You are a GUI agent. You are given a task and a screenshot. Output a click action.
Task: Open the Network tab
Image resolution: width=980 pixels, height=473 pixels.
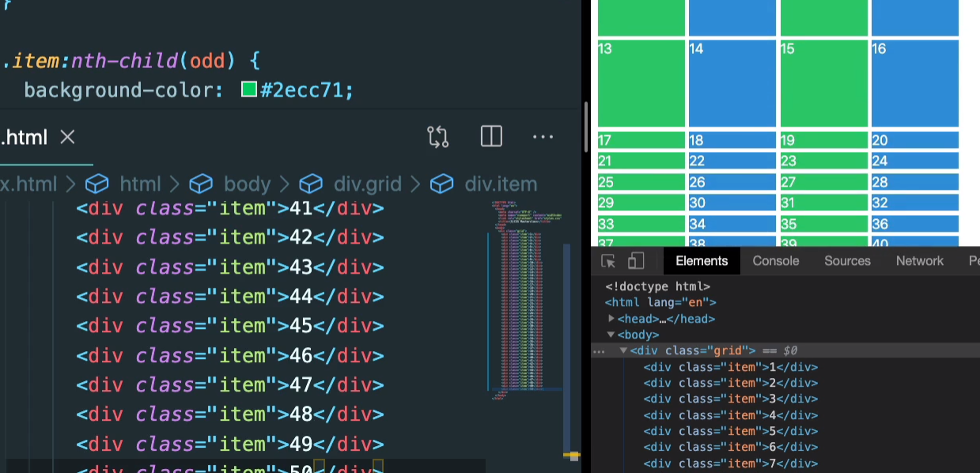point(919,261)
